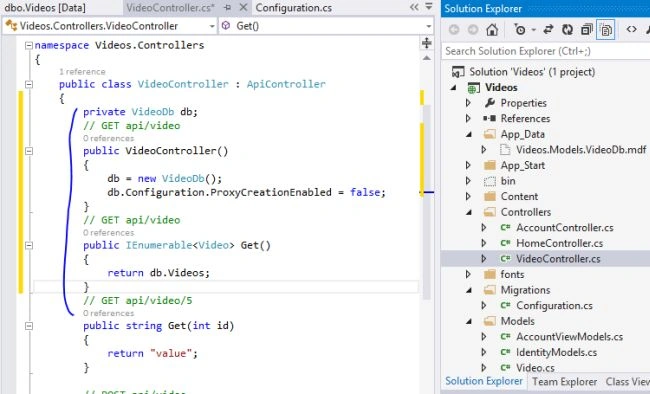
Task: Select Configuration.cs under Migrations
Action: coord(554,306)
